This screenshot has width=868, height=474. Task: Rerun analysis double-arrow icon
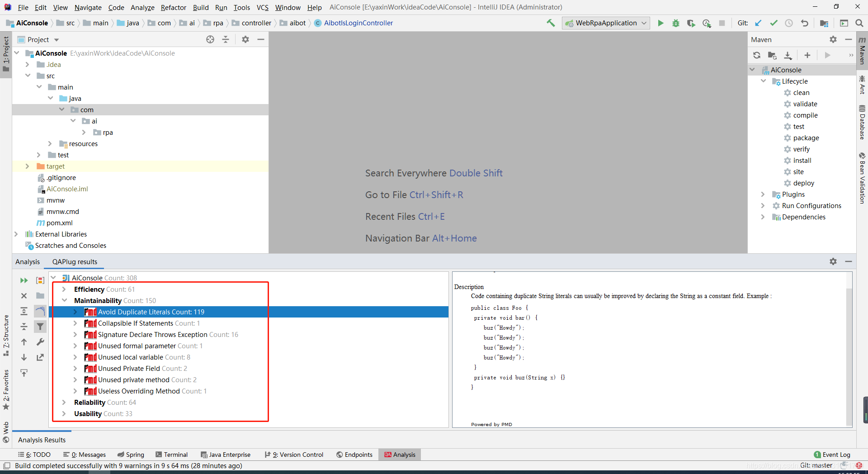coord(24,280)
